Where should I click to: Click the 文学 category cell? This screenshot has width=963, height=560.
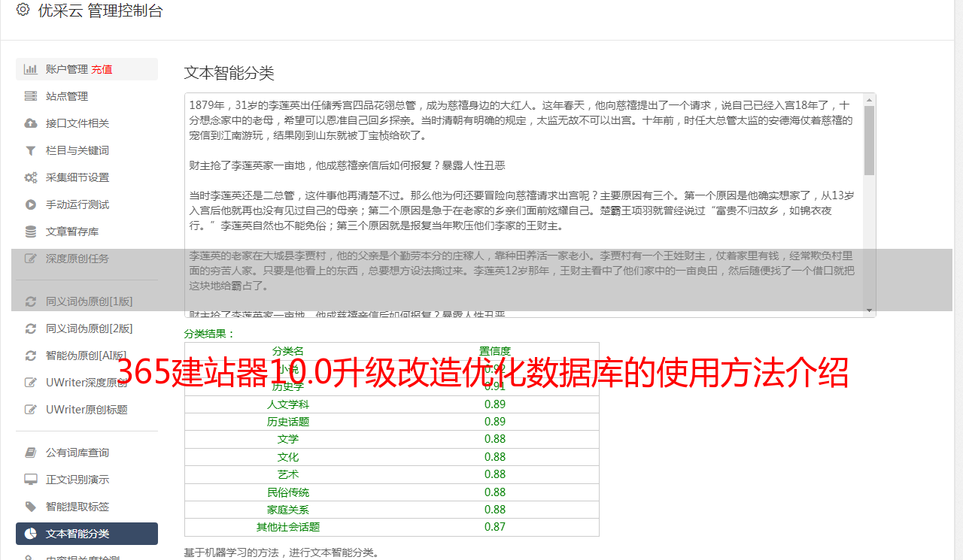[288, 439]
